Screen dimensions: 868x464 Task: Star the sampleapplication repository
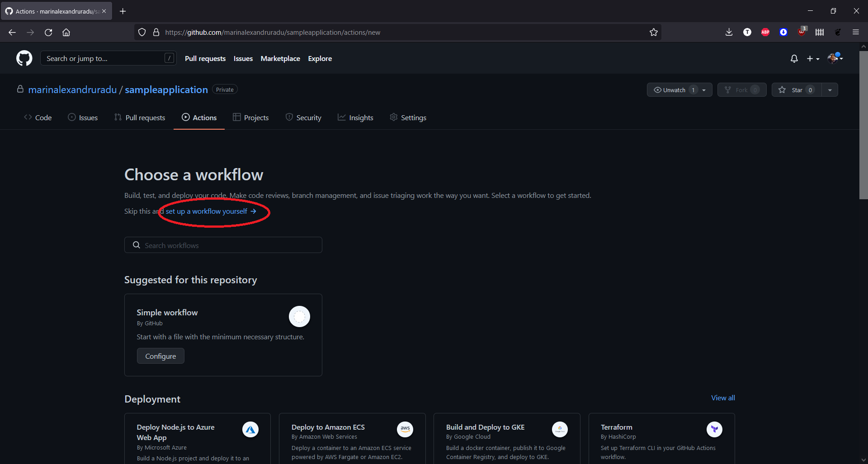(797, 90)
